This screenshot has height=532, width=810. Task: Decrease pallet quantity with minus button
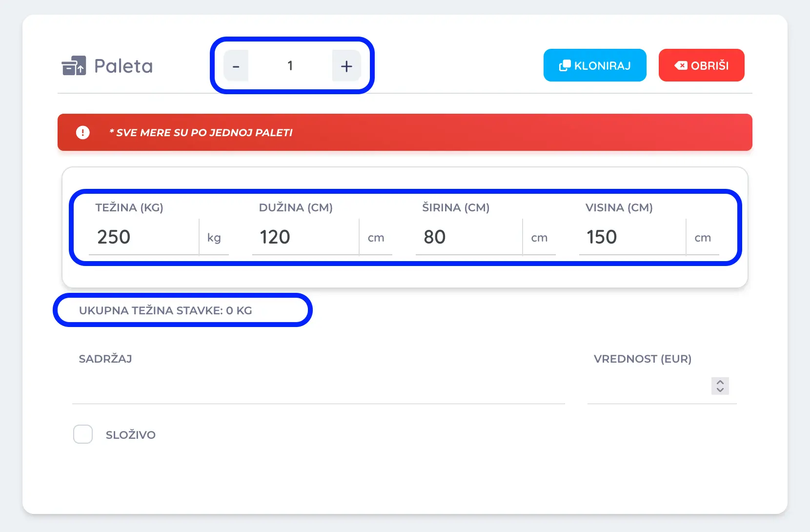236,66
